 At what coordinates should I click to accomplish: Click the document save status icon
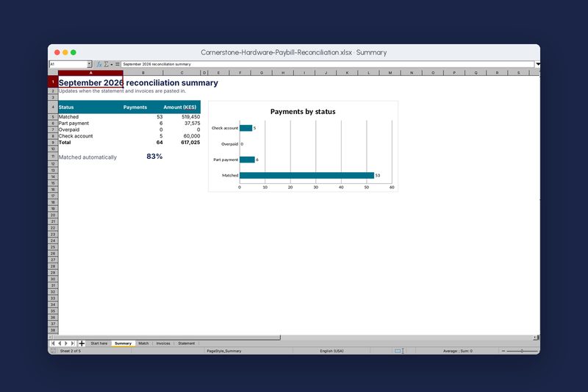[x=53, y=351]
